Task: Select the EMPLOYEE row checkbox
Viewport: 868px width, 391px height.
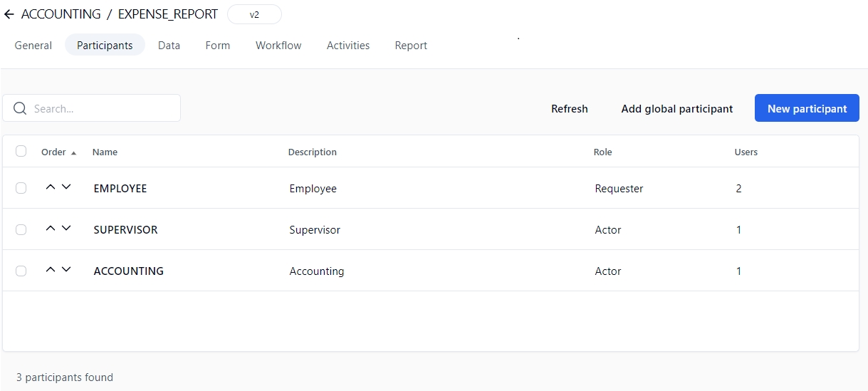Action: 21,188
